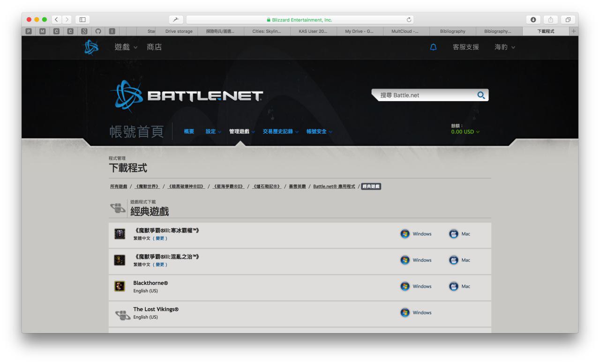Show 所有遊戲 in breadcrumb filter

[119, 186]
